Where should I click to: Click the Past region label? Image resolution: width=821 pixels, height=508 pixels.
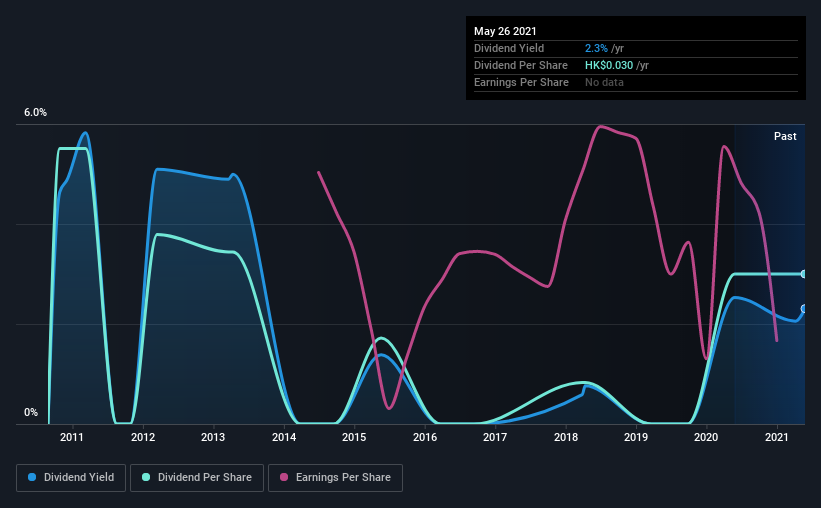point(785,136)
